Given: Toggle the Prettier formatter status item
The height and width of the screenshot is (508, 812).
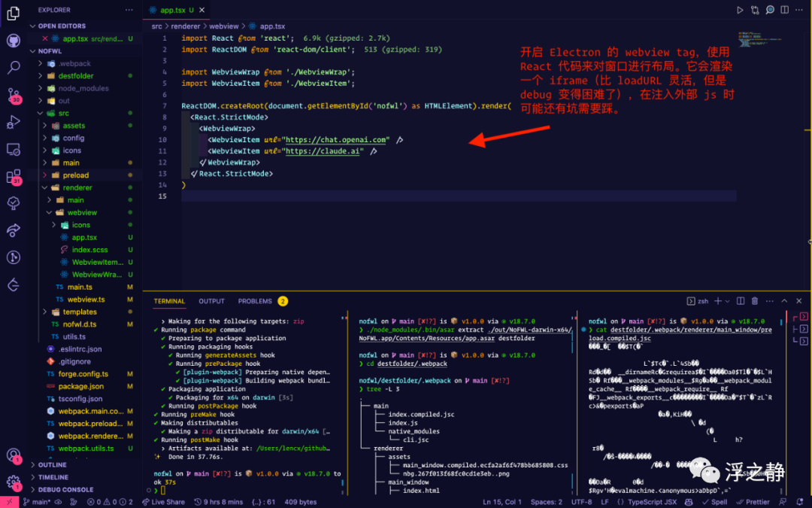Looking at the screenshot, I should click(x=753, y=502).
